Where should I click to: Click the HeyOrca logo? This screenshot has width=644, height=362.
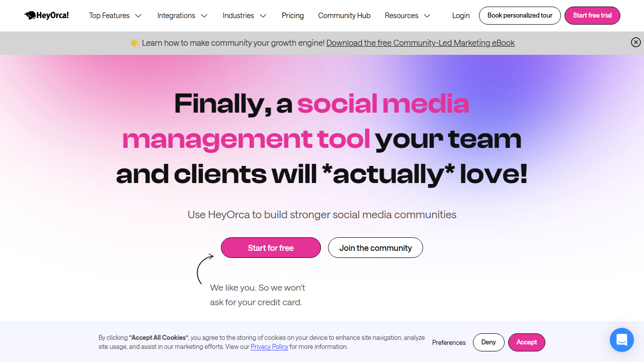click(46, 16)
